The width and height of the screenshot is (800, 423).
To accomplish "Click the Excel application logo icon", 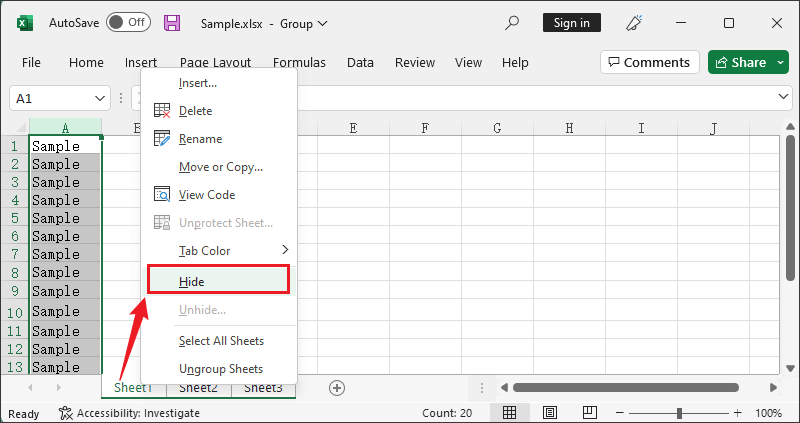I will pos(24,23).
